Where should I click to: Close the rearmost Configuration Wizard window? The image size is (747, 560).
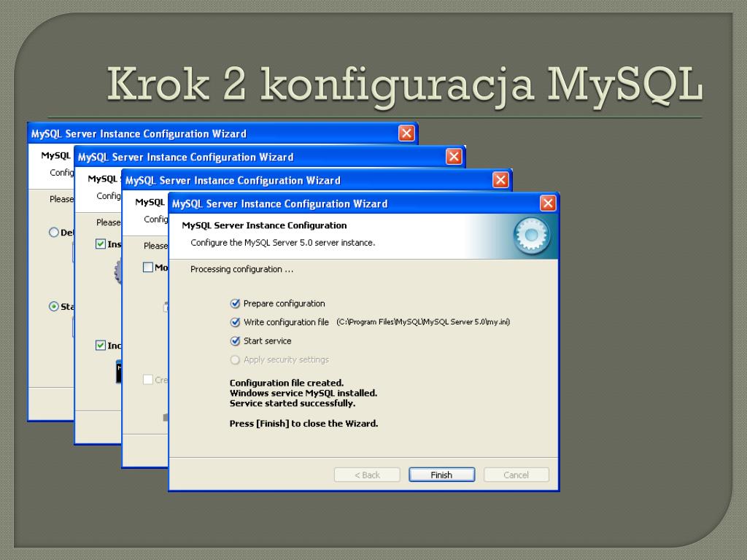point(406,133)
